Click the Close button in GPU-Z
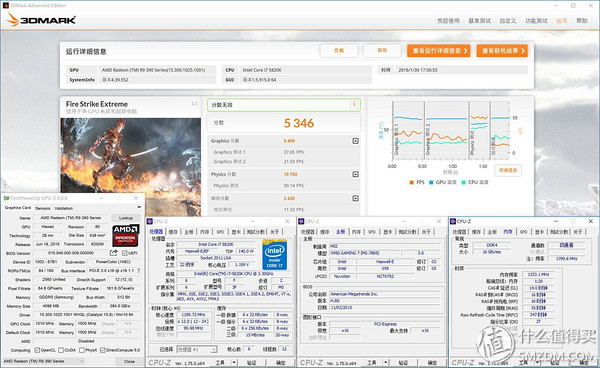600x368 pixels. (129, 361)
